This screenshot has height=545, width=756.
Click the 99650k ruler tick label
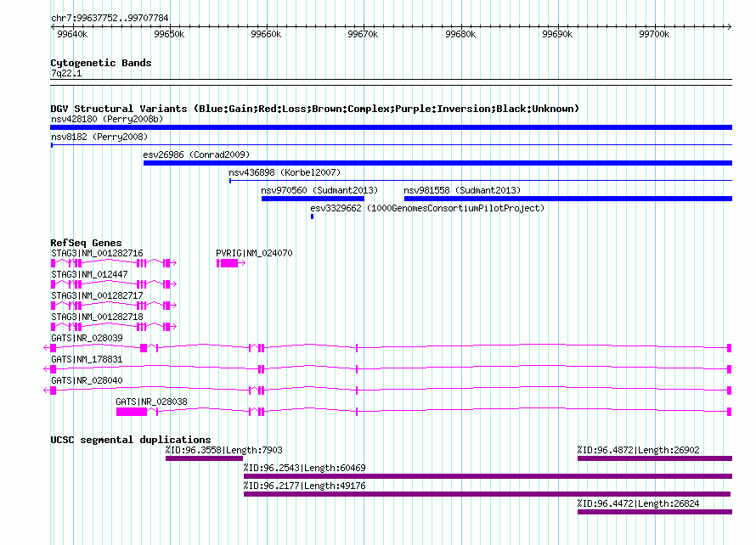(x=169, y=34)
